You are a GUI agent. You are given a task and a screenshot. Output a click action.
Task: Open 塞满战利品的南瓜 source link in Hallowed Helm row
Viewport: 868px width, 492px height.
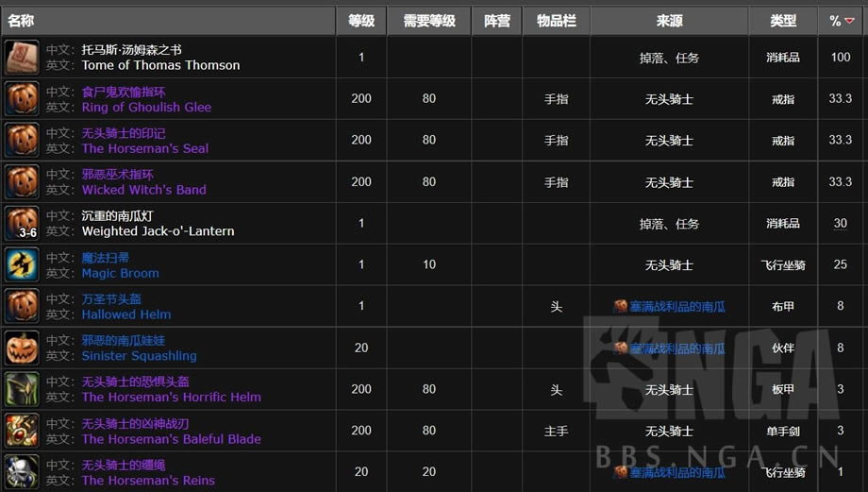[676, 307]
